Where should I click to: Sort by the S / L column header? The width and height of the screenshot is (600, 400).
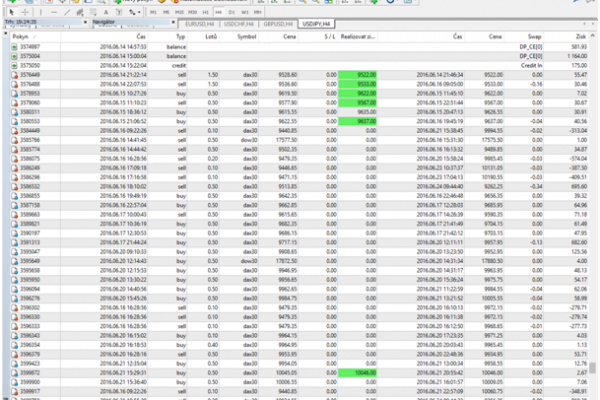(x=318, y=37)
